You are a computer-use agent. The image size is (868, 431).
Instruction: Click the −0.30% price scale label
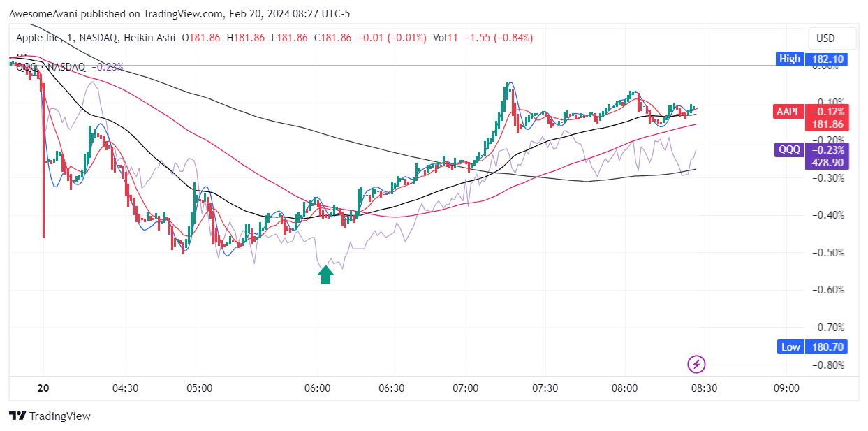tap(829, 177)
